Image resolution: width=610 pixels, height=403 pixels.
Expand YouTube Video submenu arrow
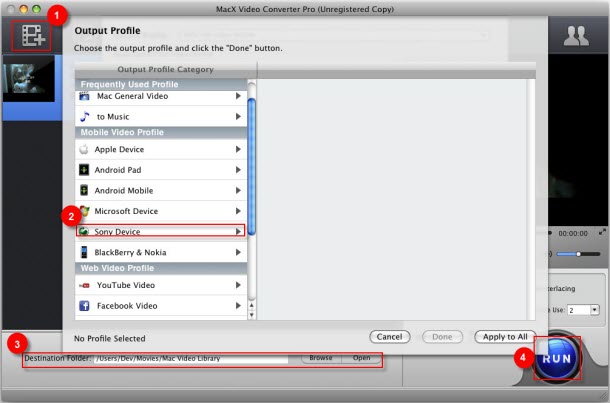pos(238,285)
